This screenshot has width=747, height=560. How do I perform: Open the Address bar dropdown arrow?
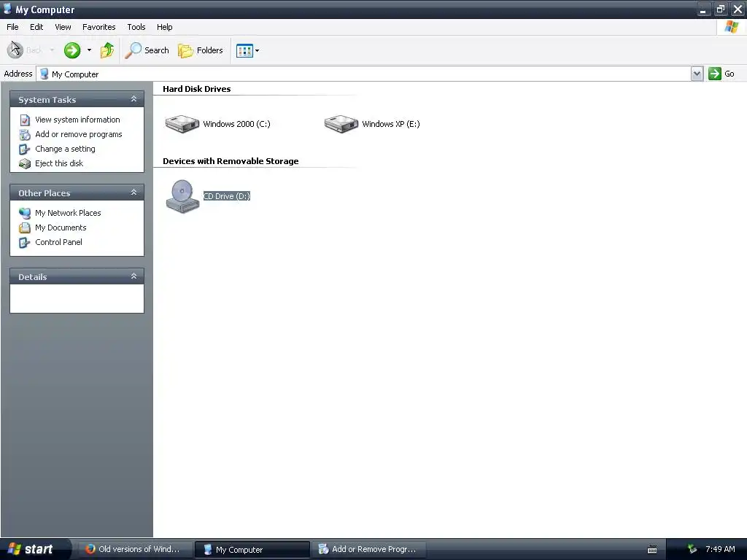pyautogui.click(x=697, y=74)
